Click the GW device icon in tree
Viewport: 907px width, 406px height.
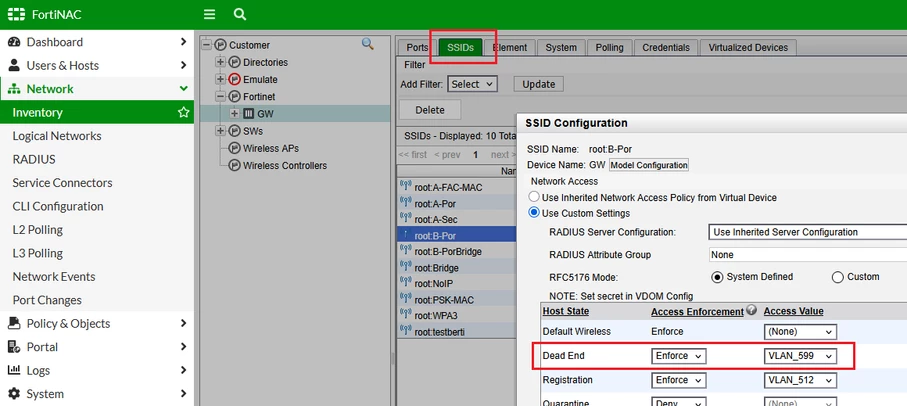pyautogui.click(x=248, y=114)
